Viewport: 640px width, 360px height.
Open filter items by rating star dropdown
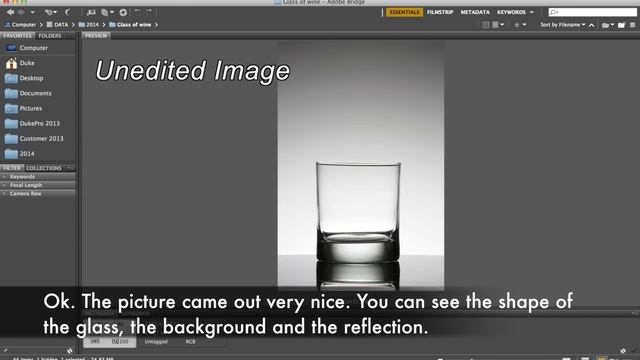(x=520, y=25)
